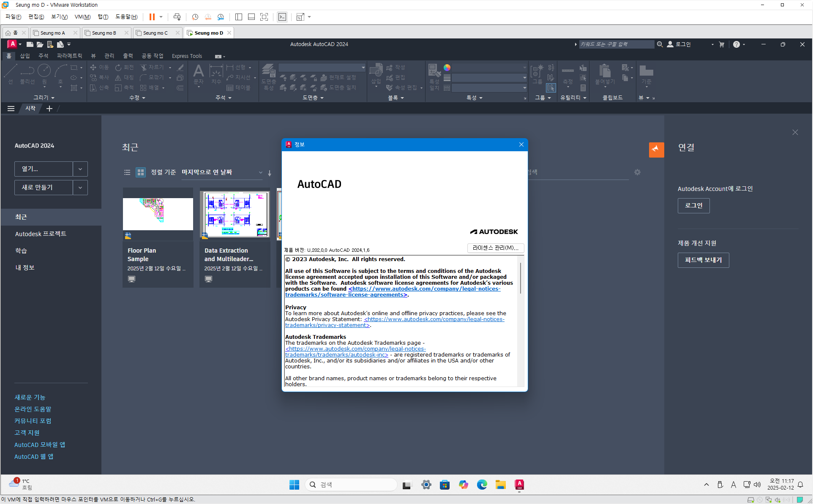The height and width of the screenshot is (504, 813).
Task: Switch to the Seung mo B VM tab
Action: (104, 33)
